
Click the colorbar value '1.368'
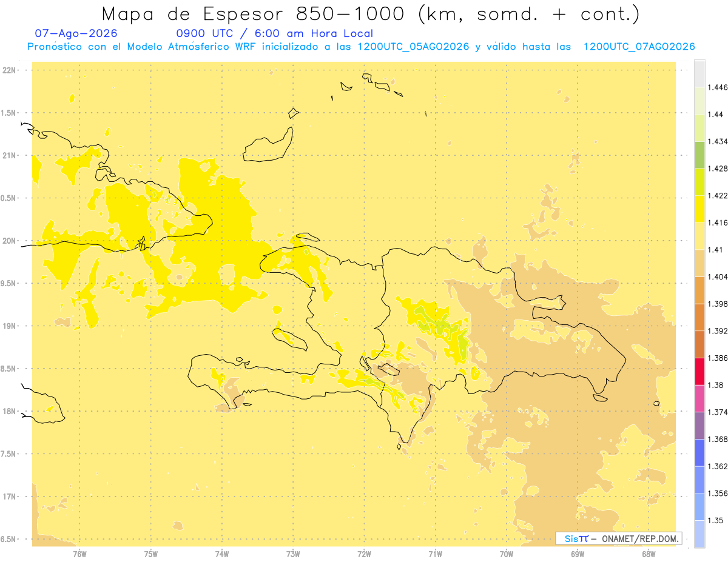[x=717, y=439]
